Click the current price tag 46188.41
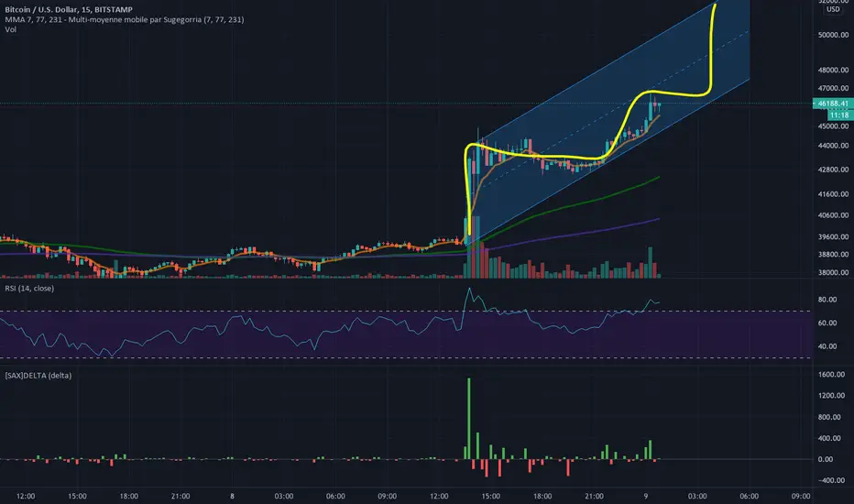854x504 pixels. click(x=833, y=103)
